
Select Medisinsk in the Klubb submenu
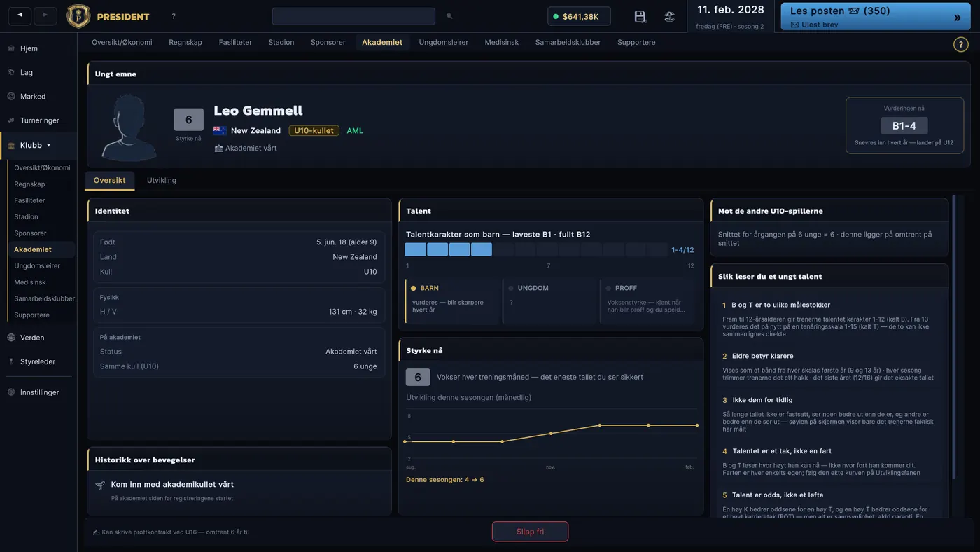coord(30,282)
